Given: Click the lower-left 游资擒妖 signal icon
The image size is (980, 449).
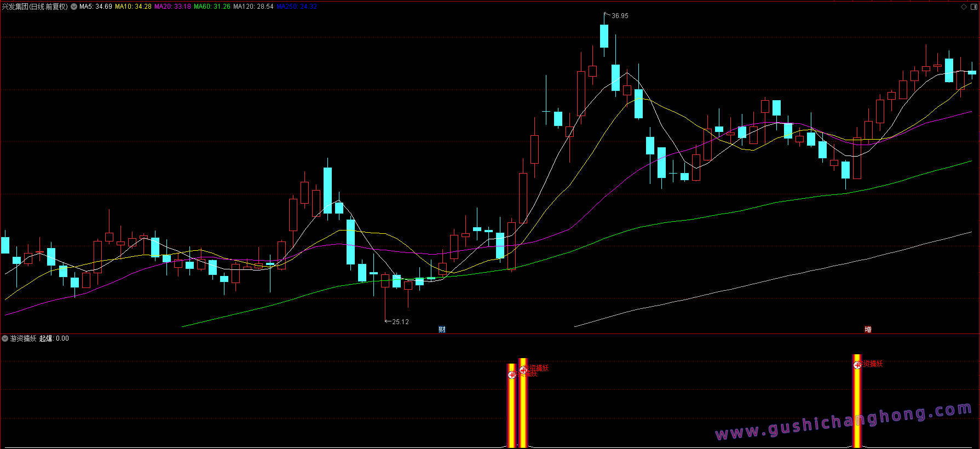Looking at the screenshot, I should (512, 375).
